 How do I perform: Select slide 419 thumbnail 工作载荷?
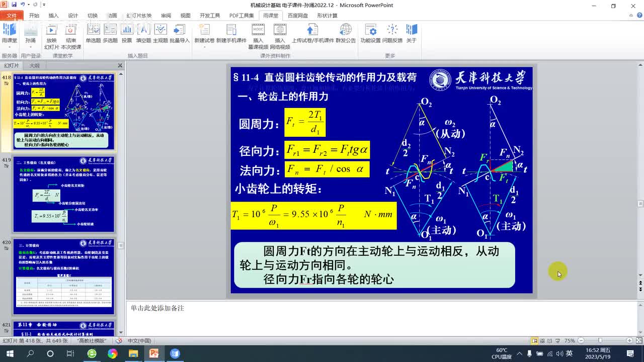point(64,195)
